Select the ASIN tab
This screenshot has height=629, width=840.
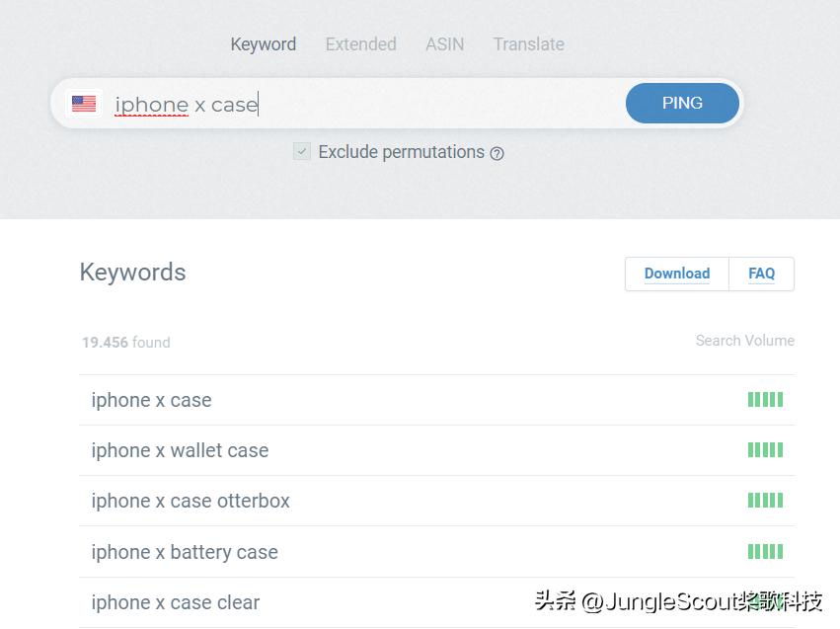point(444,44)
